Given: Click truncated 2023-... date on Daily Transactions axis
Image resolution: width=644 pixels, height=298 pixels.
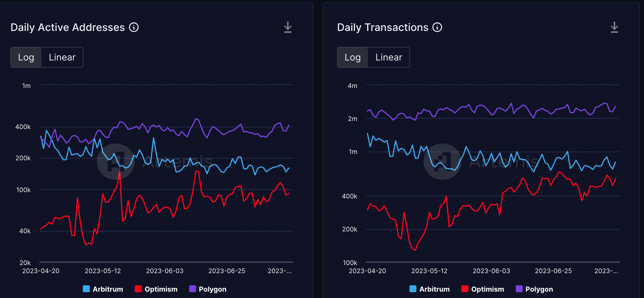Looking at the screenshot, I should pyautogui.click(x=606, y=271).
